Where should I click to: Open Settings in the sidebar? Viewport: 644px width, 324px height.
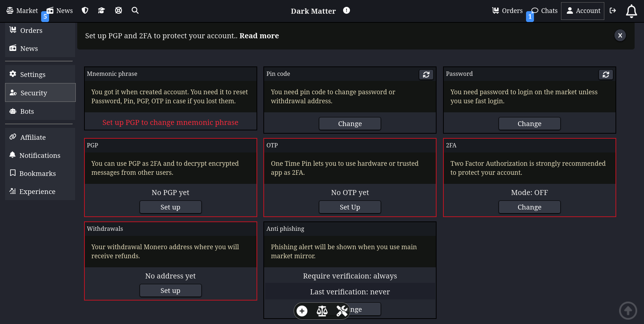(x=32, y=74)
